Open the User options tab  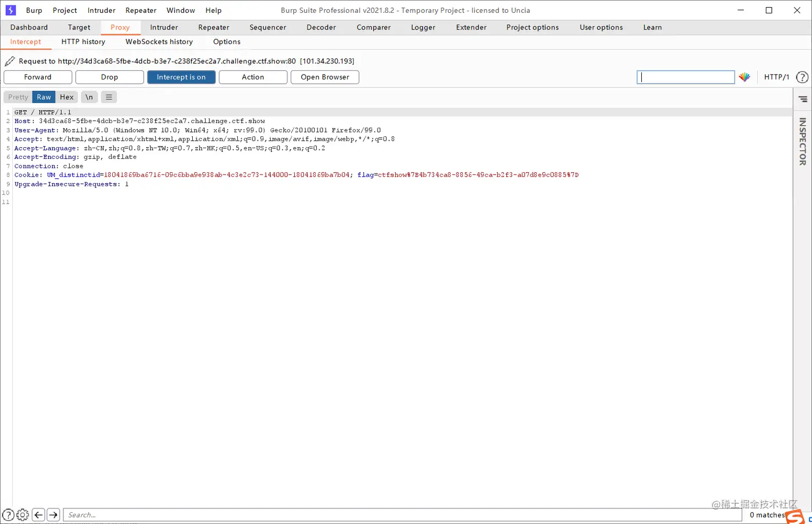[x=601, y=27]
